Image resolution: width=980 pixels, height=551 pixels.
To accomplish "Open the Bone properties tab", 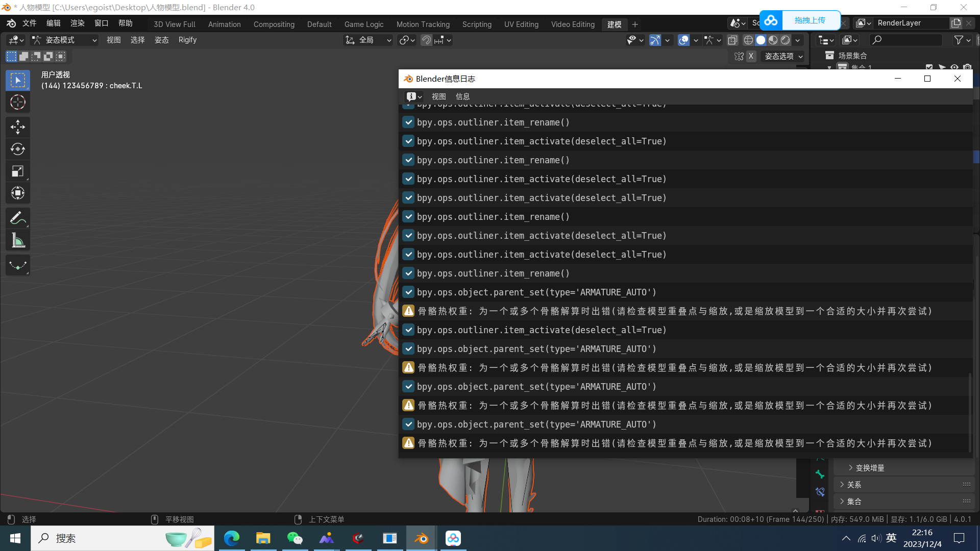I will click(820, 474).
